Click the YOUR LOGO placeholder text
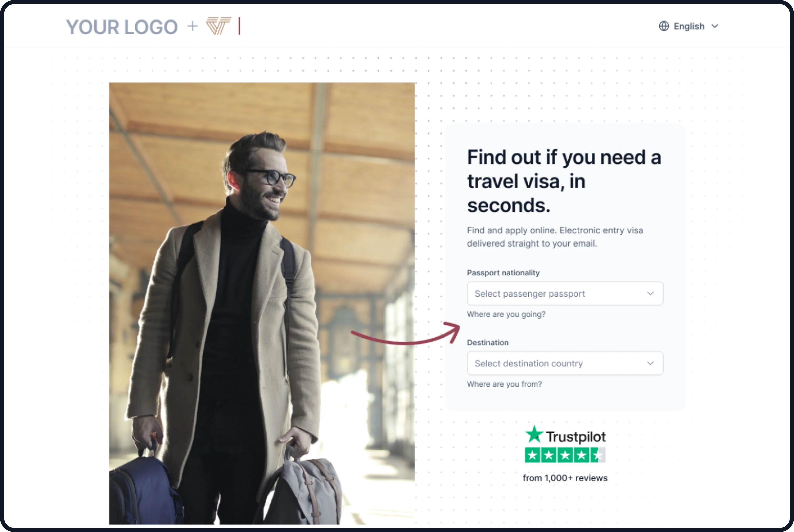The image size is (794, 532). pyautogui.click(x=122, y=27)
